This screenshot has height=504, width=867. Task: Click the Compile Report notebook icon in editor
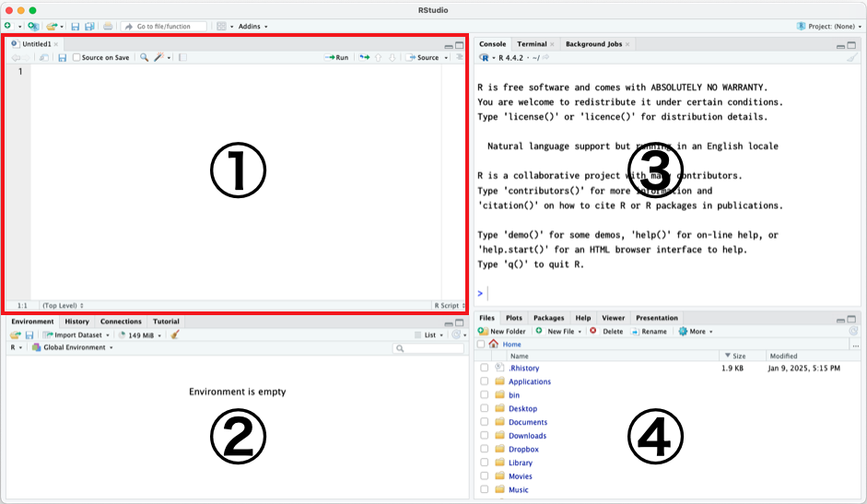tap(182, 57)
